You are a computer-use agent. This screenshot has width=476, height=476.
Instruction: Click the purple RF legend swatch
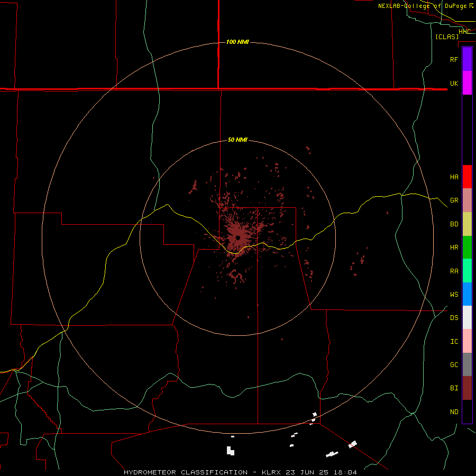467,59
